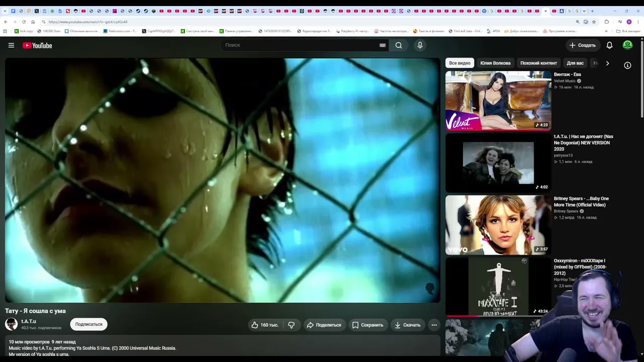Image resolution: width=644 pixels, height=362 pixels.
Task: Open the Oxxxymiron miXXXtape thumbnail
Action: tap(498, 287)
